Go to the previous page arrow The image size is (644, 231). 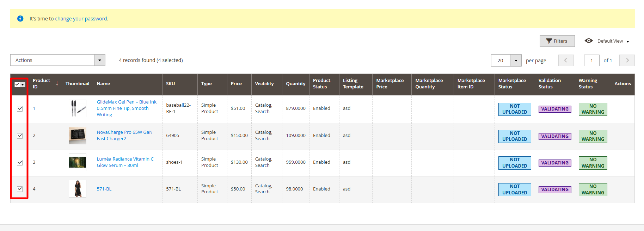566,60
